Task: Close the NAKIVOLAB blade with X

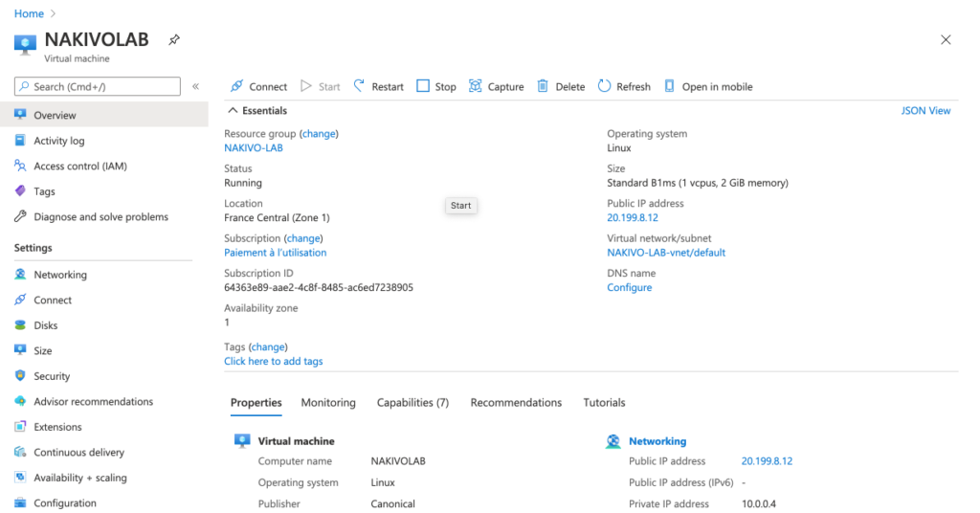Action: click(x=946, y=40)
